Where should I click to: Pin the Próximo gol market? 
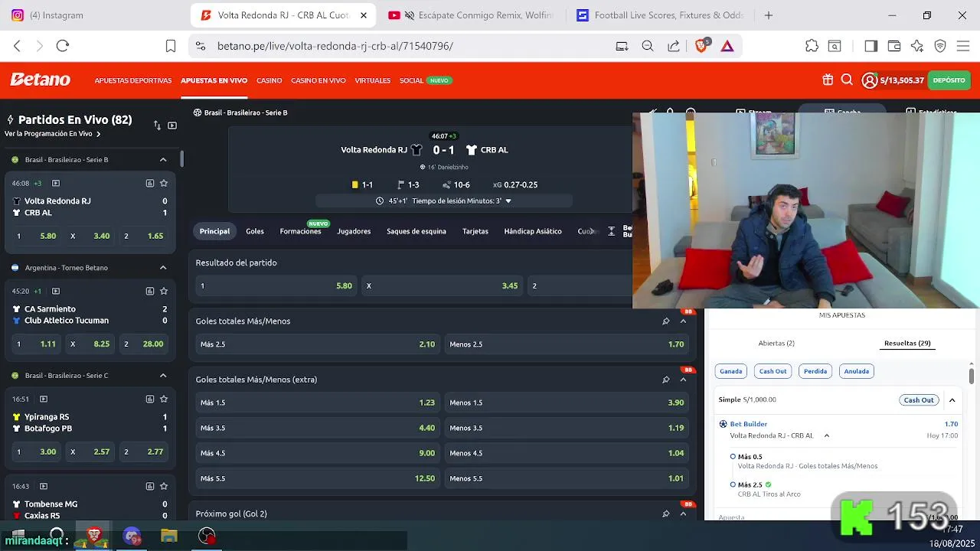666,514
